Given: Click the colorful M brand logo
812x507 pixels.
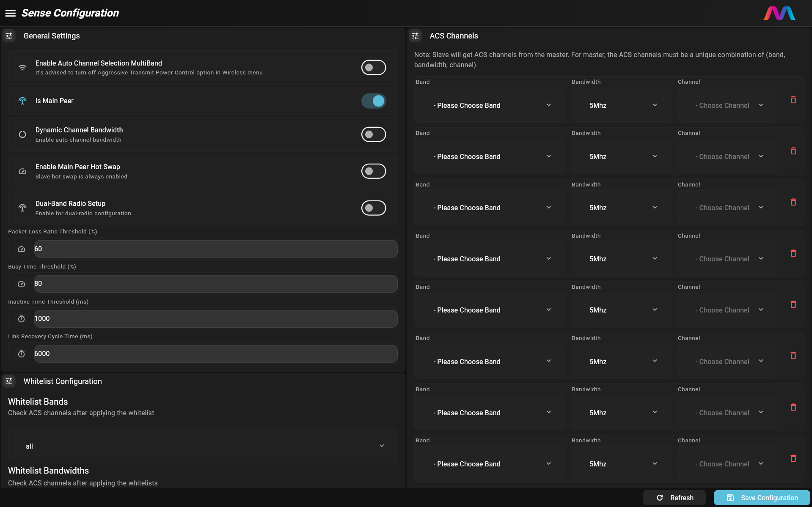Looking at the screenshot, I should [x=779, y=13].
